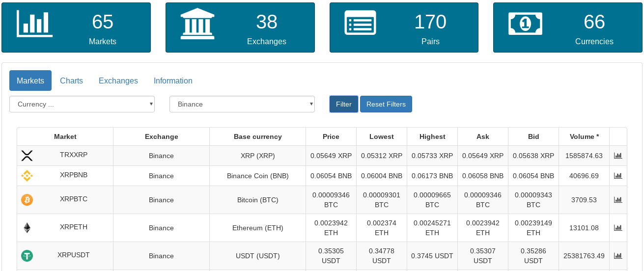Click the 0.3745 USDT highest value
Viewport: 644px width, 271px height.
click(x=432, y=256)
